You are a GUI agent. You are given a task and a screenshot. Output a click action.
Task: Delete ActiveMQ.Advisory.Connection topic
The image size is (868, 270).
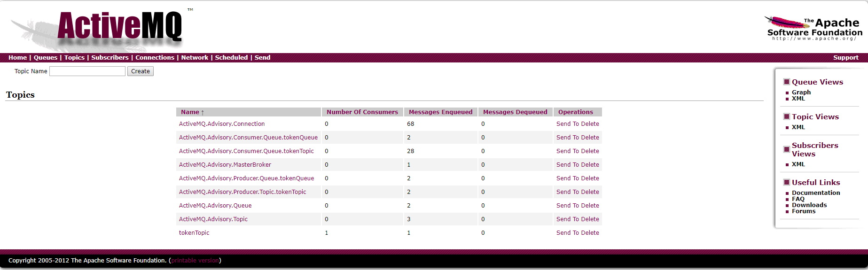pos(590,124)
